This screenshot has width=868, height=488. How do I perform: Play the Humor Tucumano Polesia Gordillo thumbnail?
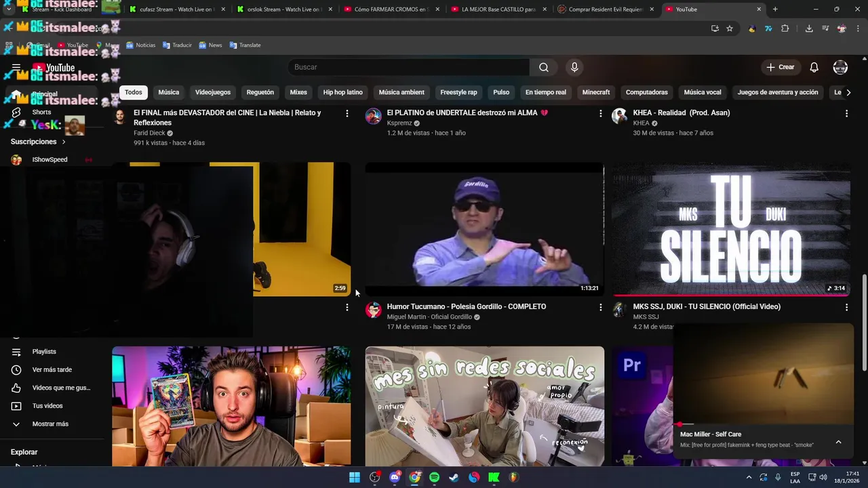point(484,229)
